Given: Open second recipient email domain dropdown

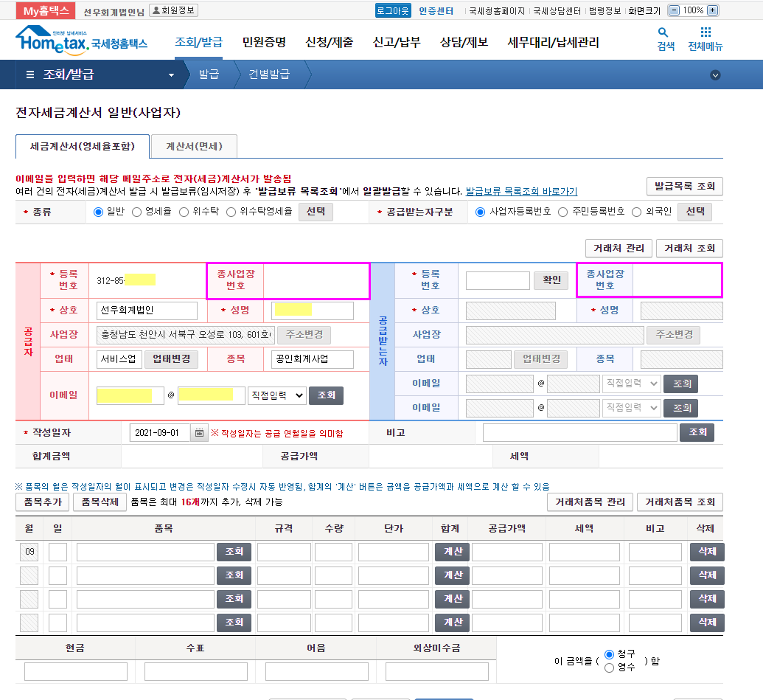Looking at the screenshot, I should coord(632,407).
